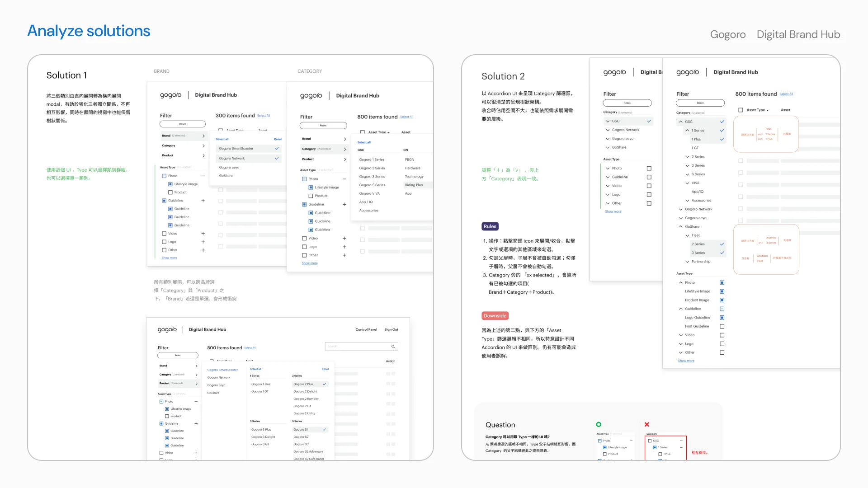The height and width of the screenshot is (488, 868).
Task: Open the Product row chevron in the Sign Out mockup
Action: (x=196, y=383)
